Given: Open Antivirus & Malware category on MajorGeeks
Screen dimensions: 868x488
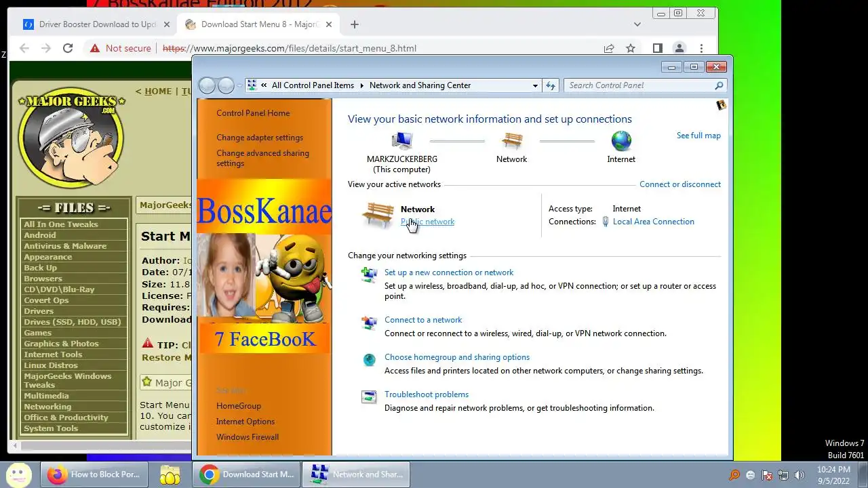Looking at the screenshot, I should coord(65,246).
